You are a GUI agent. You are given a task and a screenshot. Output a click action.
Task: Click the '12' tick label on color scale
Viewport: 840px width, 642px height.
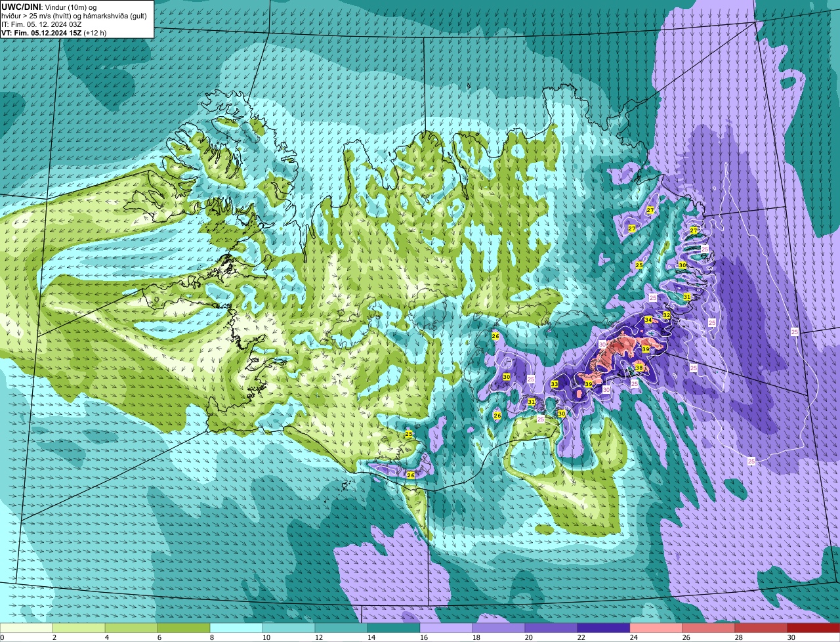click(x=319, y=637)
